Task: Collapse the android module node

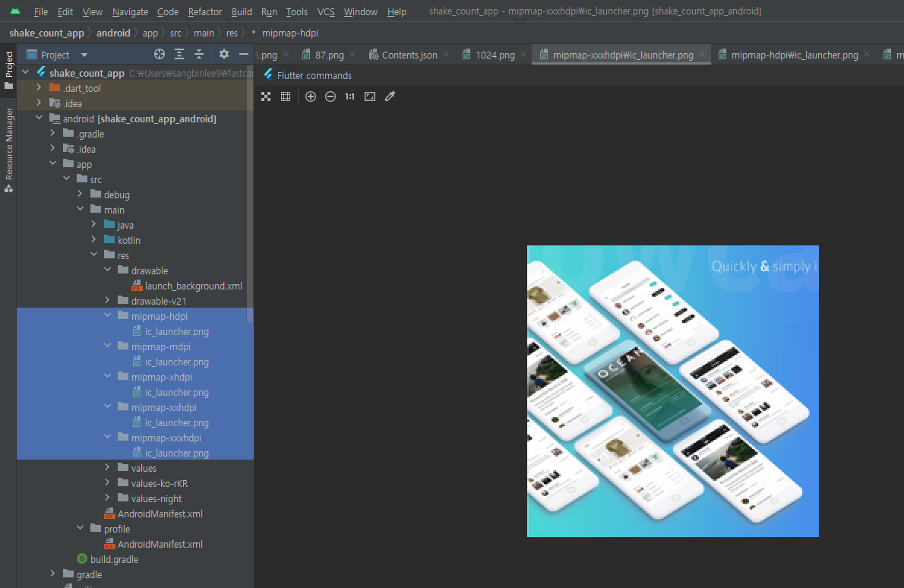Action: [40, 118]
